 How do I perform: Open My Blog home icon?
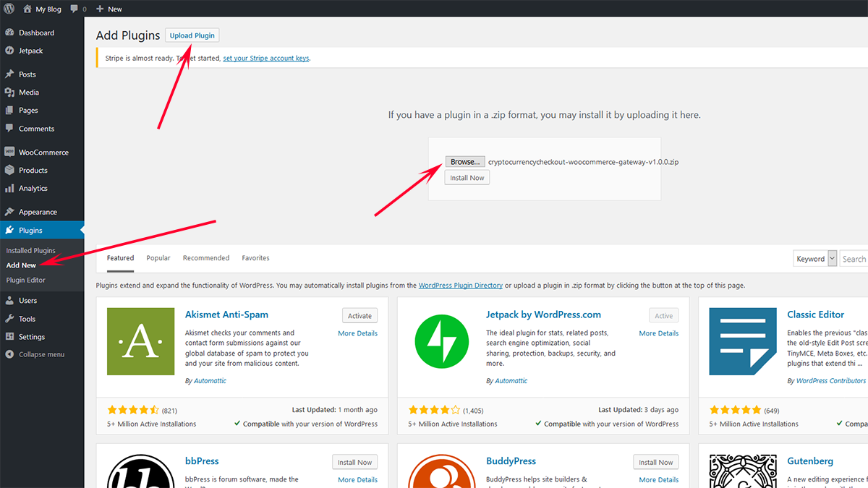click(x=27, y=9)
